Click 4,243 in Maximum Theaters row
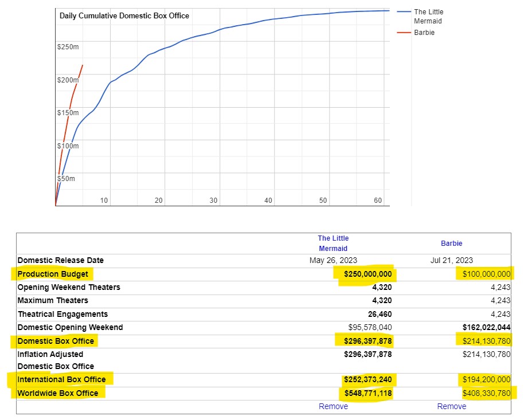The image size is (524, 420). (x=500, y=300)
